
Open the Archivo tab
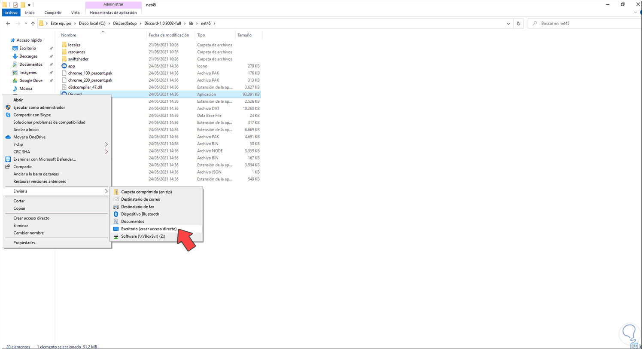[11, 13]
